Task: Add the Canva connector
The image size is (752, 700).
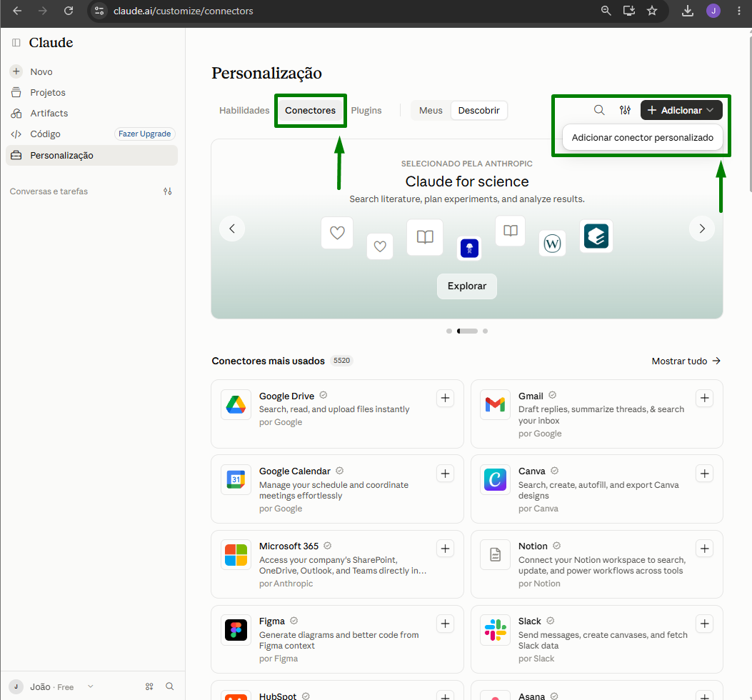Action: pos(705,474)
